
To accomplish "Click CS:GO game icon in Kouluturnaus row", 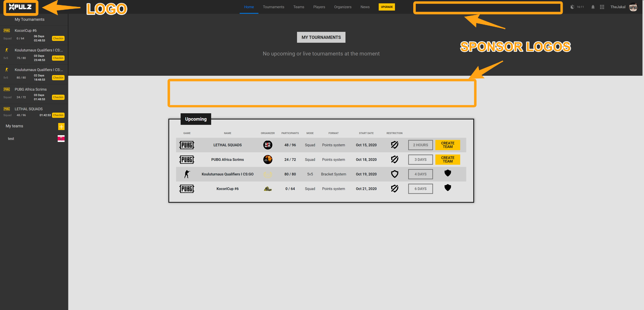I will click(x=187, y=174).
